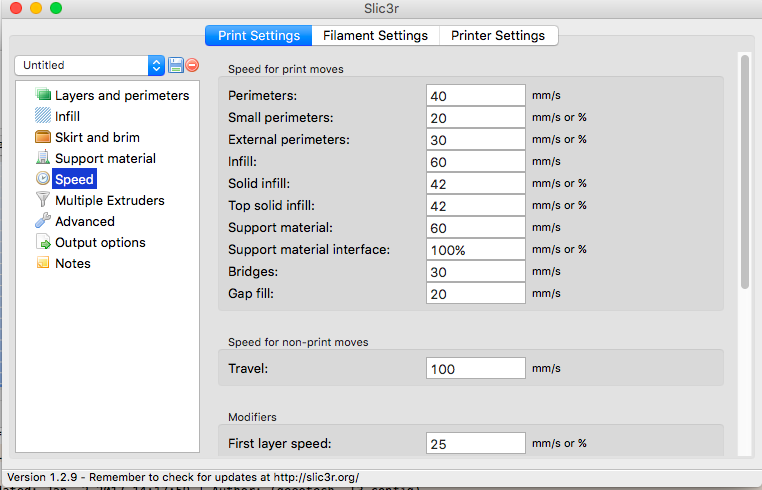The image size is (762, 490).
Task: Switch to the Print Settings tab
Action: [259, 35]
